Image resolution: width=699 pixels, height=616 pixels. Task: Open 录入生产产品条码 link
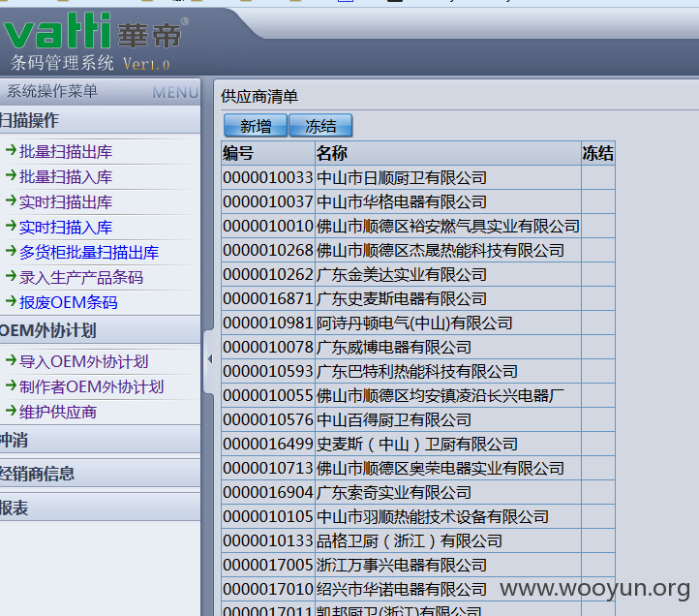tap(81, 277)
